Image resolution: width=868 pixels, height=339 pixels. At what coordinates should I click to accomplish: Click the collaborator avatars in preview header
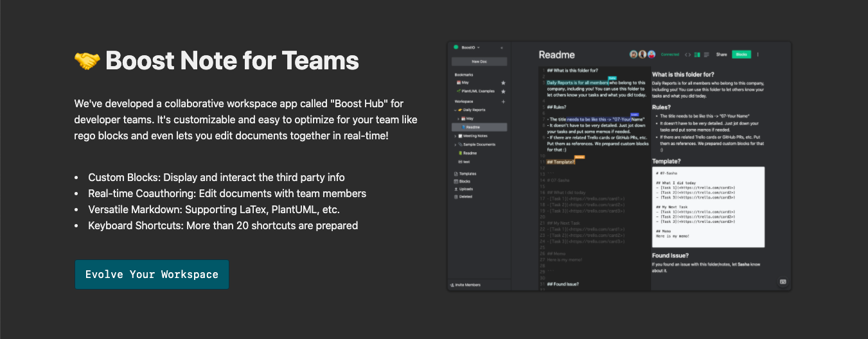642,55
